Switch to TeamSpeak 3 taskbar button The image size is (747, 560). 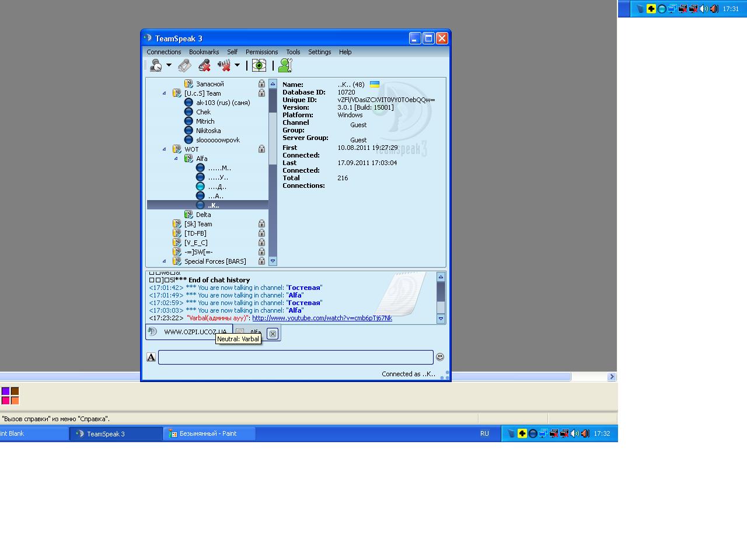(x=116, y=433)
